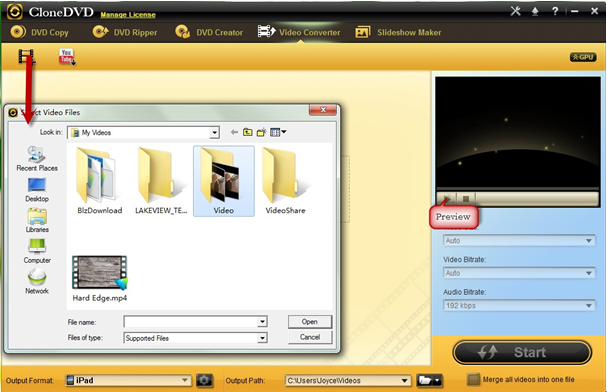Click the dialog title bar CloneDVD icon

point(13,112)
